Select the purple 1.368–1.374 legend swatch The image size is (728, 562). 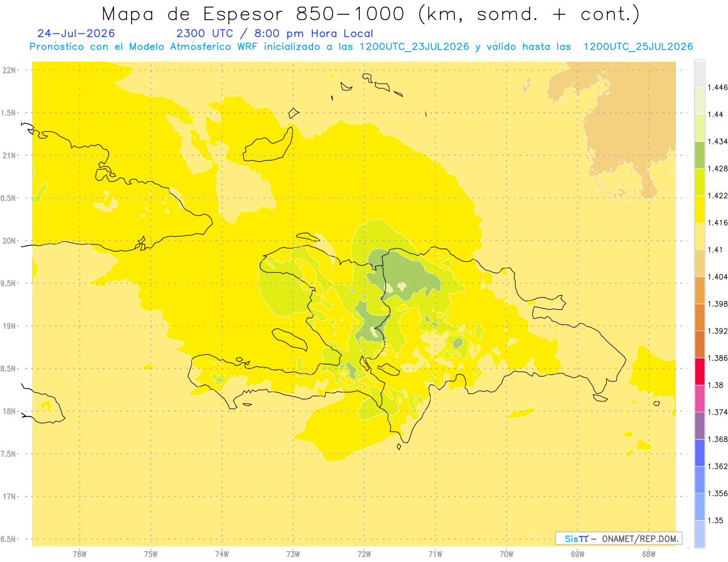699,426
